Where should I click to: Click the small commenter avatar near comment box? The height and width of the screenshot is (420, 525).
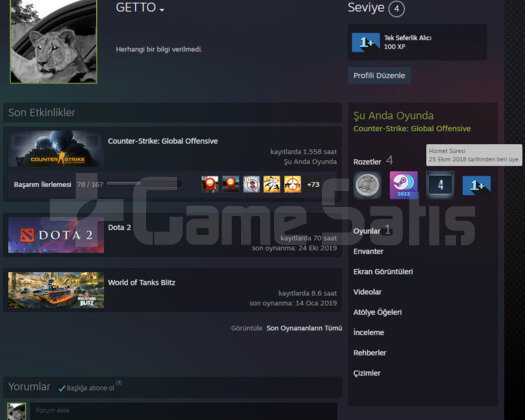pos(16,412)
